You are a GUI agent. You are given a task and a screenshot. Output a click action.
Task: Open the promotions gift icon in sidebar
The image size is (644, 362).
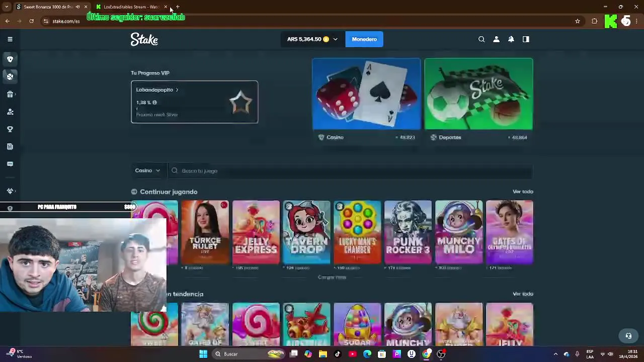(10, 94)
